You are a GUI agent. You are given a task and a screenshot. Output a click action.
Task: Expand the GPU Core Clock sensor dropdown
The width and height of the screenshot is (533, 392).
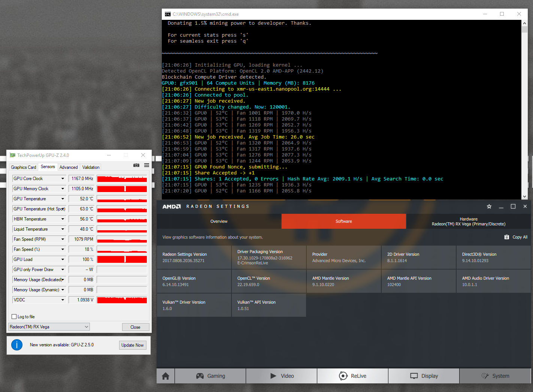[x=63, y=179]
